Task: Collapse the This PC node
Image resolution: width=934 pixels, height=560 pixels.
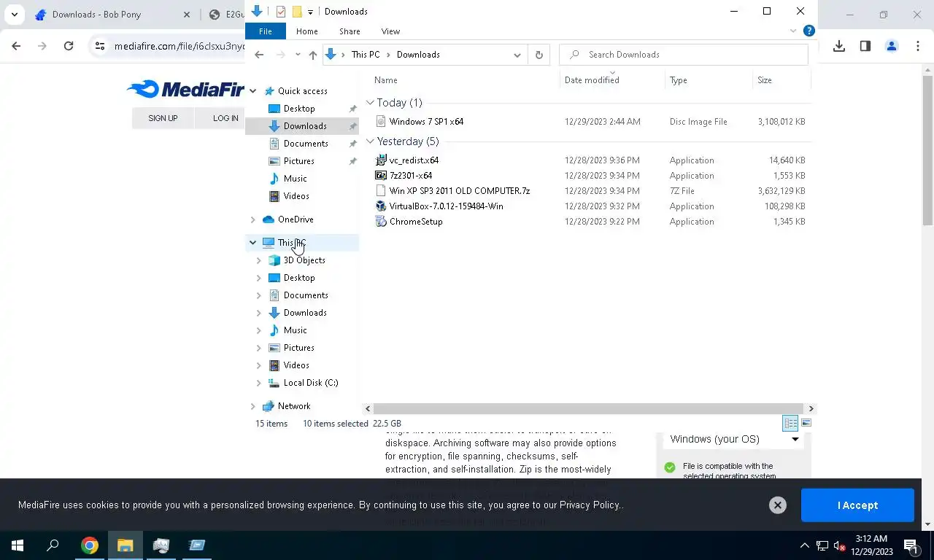Action: click(x=253, y=243)
